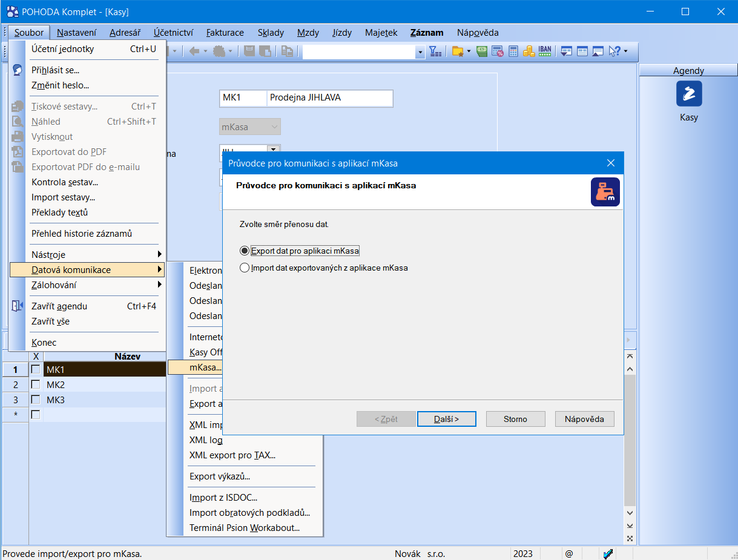The width and height of the screenshot is (738, 560).
Task: Expand the favorites folder dropdown arrow
Action: click(469, 51)
